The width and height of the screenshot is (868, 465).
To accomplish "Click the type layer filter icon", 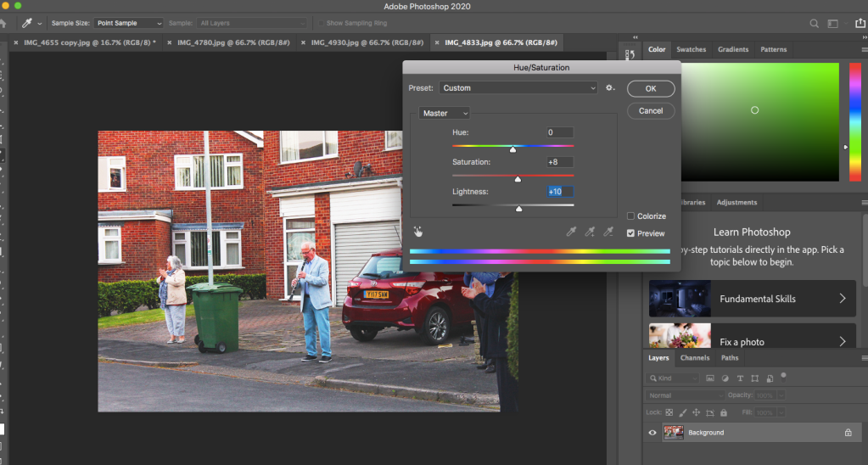I will coord(739,378).
